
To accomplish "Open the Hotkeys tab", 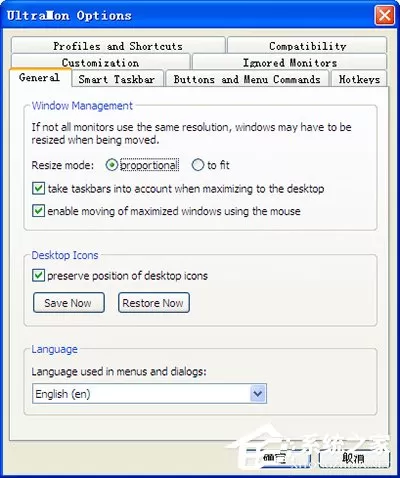I will coord(359,79).
